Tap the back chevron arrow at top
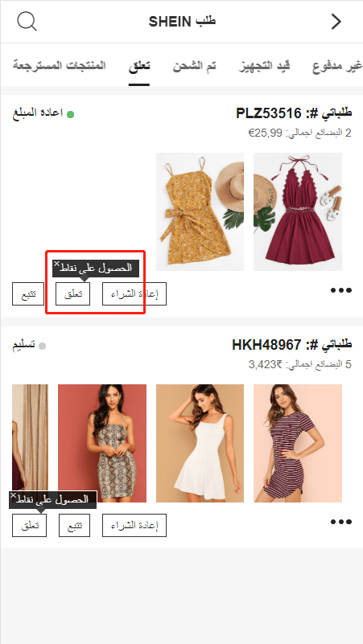Screen dimensions: 363x644 click(x=336, y=22)
